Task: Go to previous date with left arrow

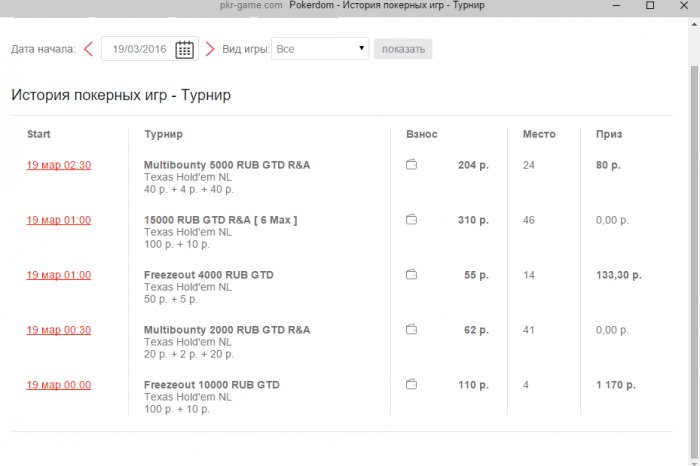Action: pos(89,49)
